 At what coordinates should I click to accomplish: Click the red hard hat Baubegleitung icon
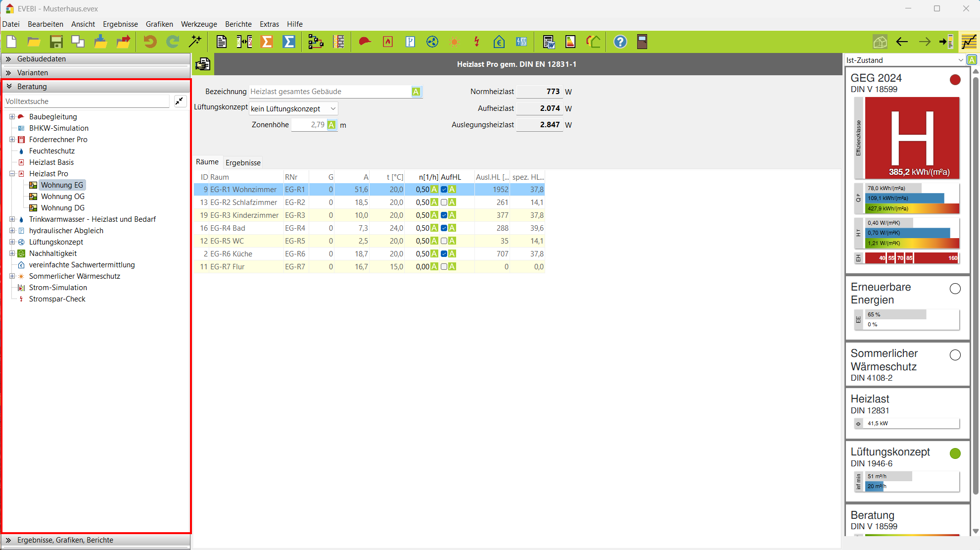tap(365, 42)
